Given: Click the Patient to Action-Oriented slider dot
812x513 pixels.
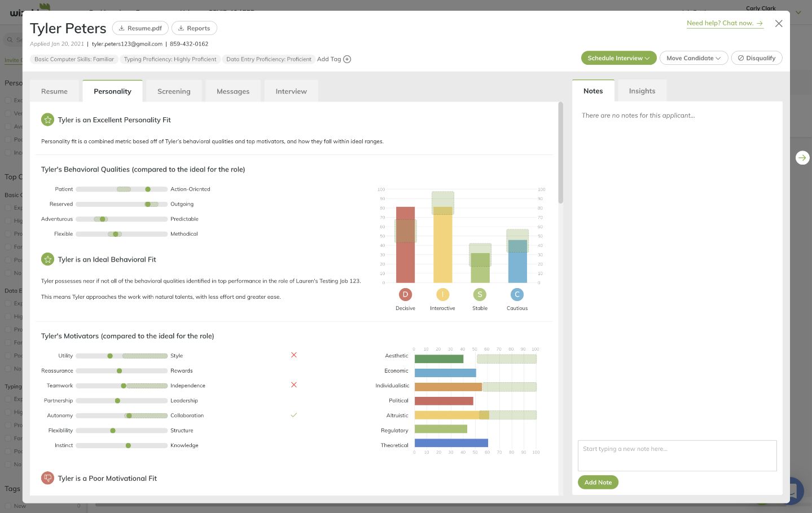Looking at the screenshot, I should pyautogui.click(x=148, y=189).
